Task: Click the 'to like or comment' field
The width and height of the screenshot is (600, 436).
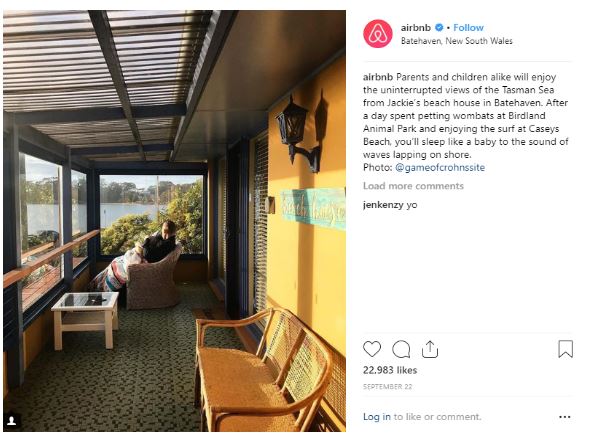Action: [x=437, y=416]
